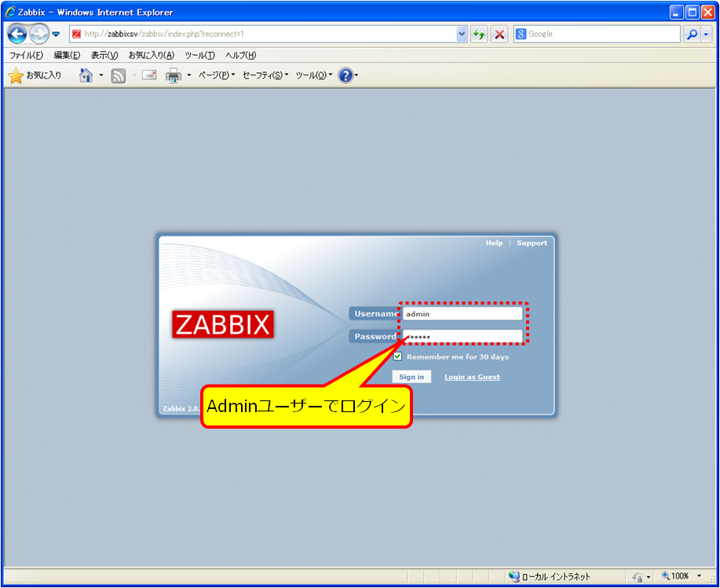Screen dimensions: 720x588
Task: Expand the Home button dropdown arrow
Action: [x=101, y=75]
